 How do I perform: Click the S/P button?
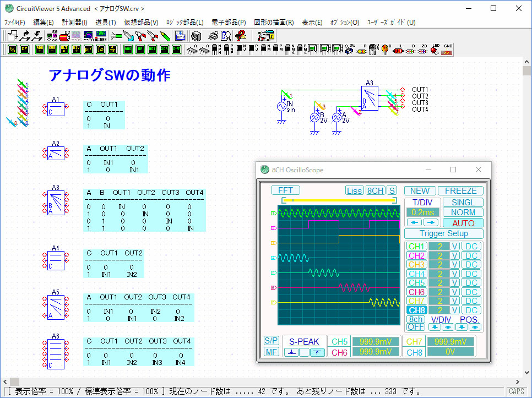pos(271,341)
